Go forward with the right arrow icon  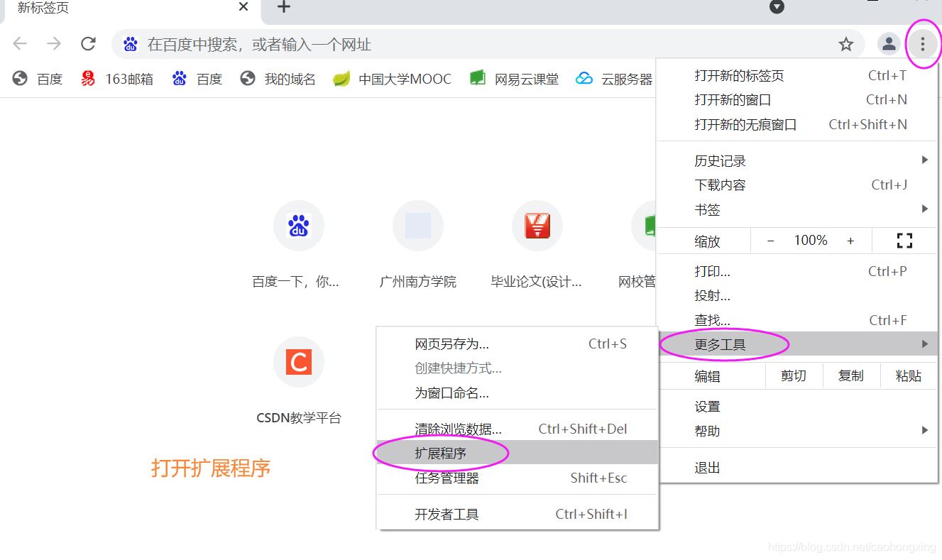pos(54,44)
